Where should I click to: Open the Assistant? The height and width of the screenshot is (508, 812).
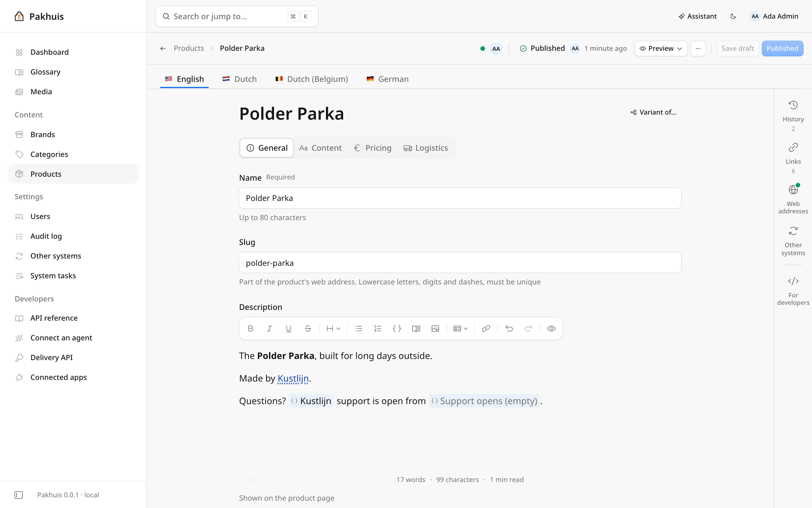[x=697, y=16]
